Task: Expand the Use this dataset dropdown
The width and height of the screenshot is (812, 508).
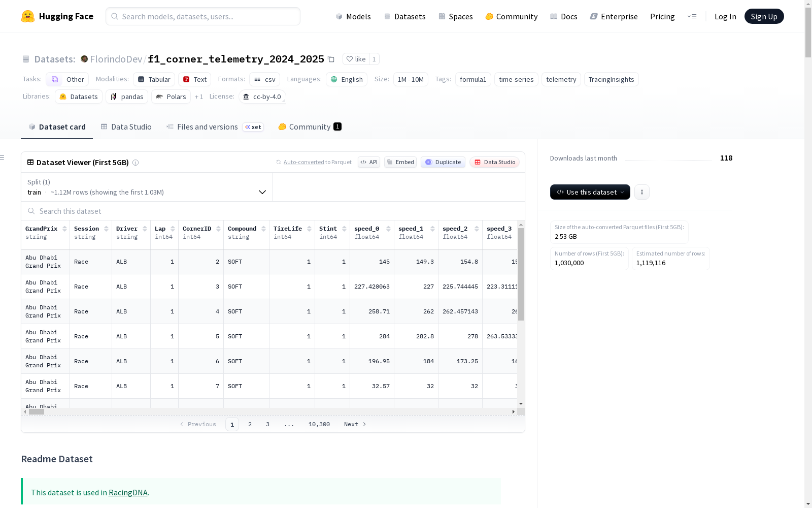Action: point(590,192)
